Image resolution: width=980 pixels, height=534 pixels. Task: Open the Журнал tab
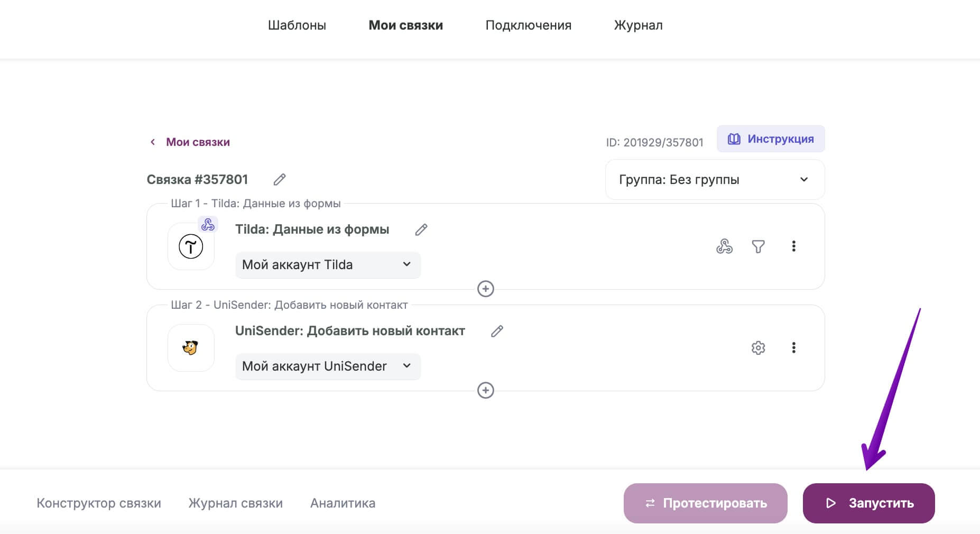638,25
